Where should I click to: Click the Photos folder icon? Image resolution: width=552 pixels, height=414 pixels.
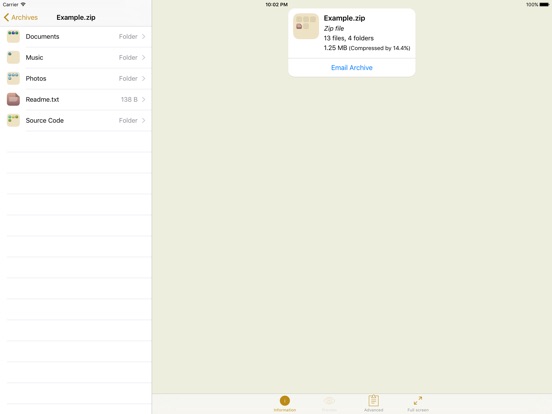tap(13, 79)
